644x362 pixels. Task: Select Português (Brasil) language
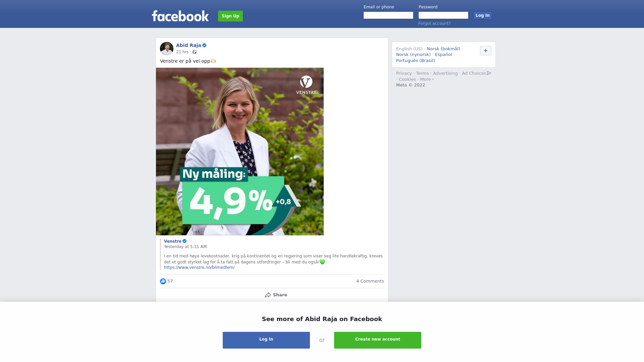point(415,61)
